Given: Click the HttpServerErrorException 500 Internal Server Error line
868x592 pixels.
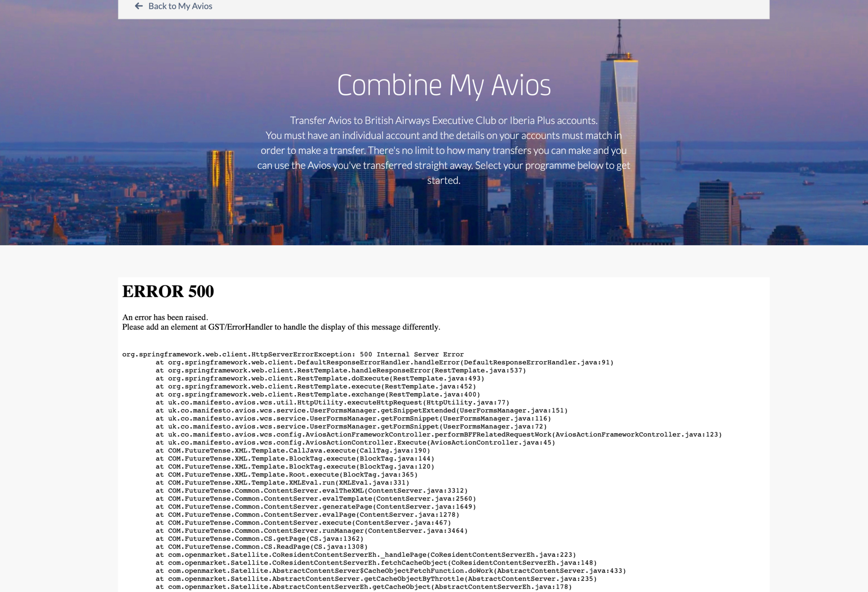Looking at the screenshot, I should click(x=293, y=355).
